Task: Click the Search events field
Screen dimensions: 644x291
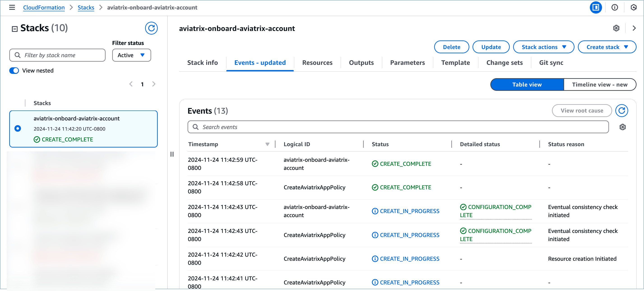Action: coord(398,127)
